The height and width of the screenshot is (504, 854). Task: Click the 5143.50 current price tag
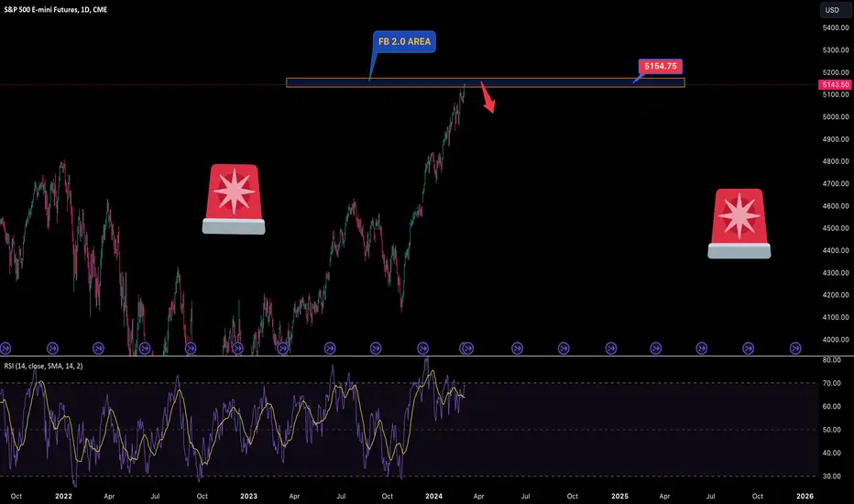[x=835, y=84]
